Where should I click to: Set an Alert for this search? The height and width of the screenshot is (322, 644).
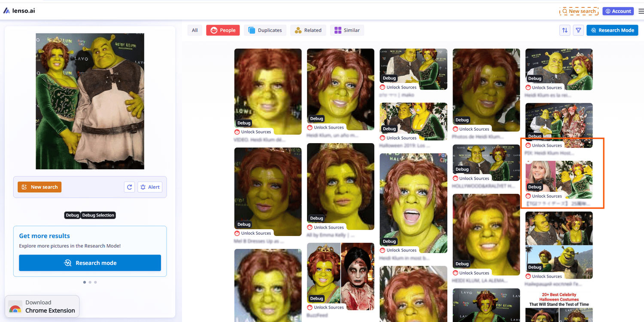pos(150,187)
